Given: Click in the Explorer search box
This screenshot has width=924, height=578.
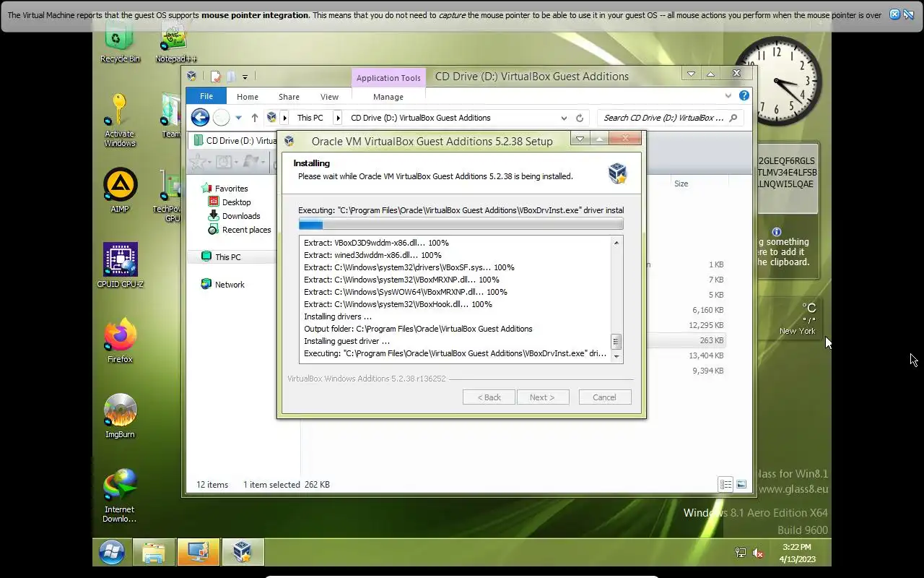Looking at the screenshot, I should (663, 118).
